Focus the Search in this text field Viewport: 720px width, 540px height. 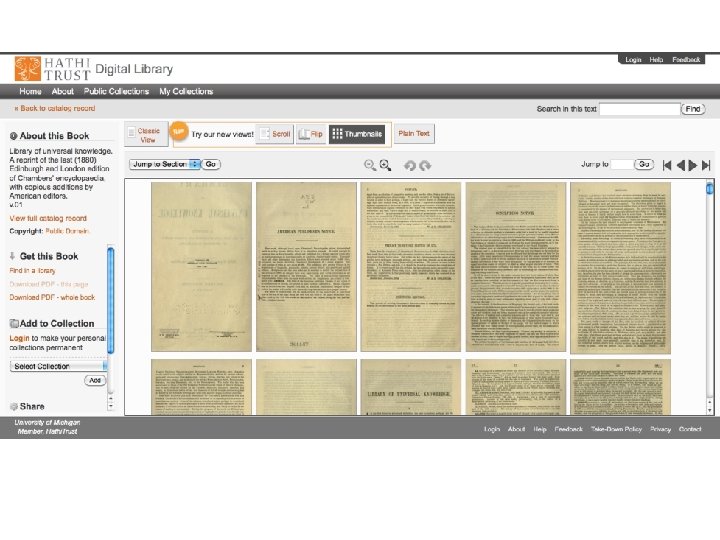pyautogui.click(x=640, y=109)
